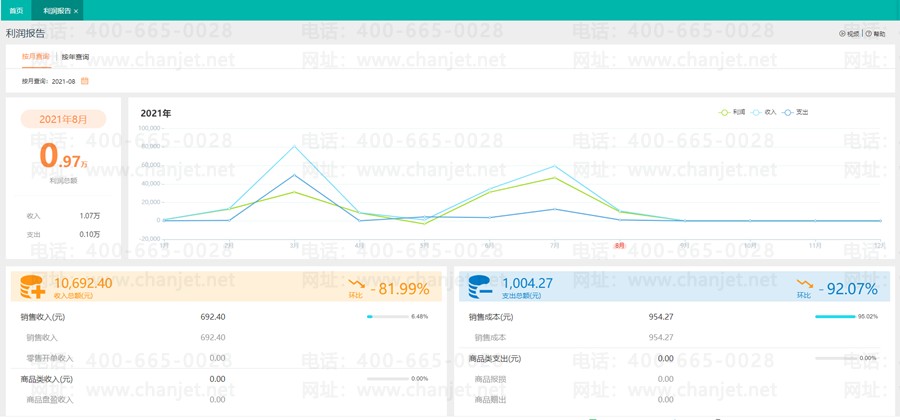Click the 销售收入 6.48% progress bar
The image size is (900, 420).
pyautogui.click(x=387, y=317)
